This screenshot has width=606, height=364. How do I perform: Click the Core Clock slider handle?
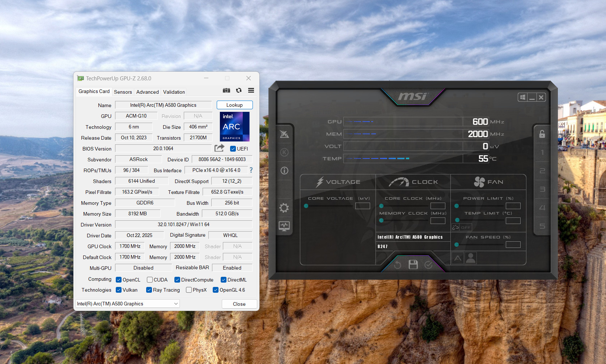[x=381, y=206]
